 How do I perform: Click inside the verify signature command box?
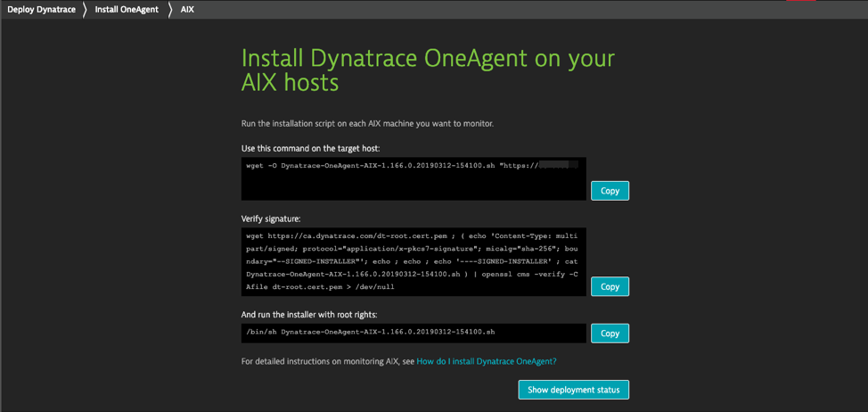414,261
